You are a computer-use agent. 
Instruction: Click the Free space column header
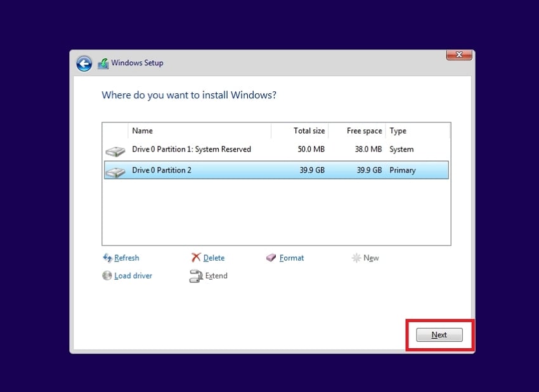[357, 131]
